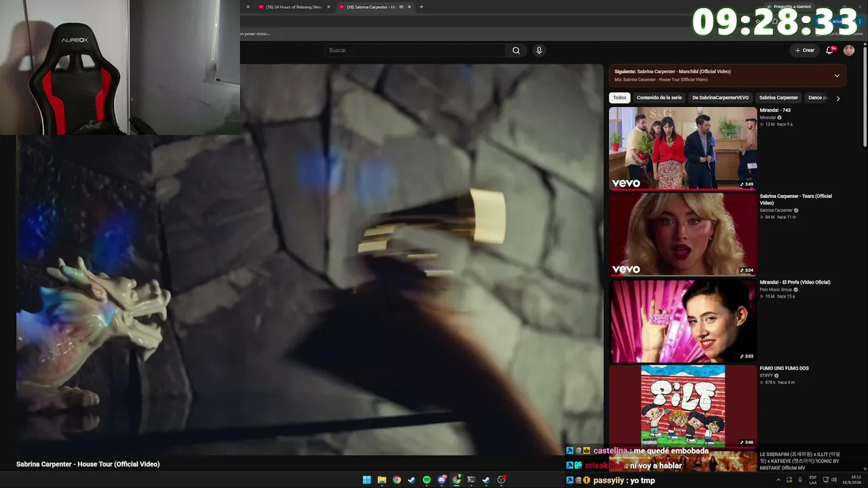Screen dimensions: 868x488
Task: Open Miranda! - El Profe video thumbnail
Action: click(x=683, y=320)
